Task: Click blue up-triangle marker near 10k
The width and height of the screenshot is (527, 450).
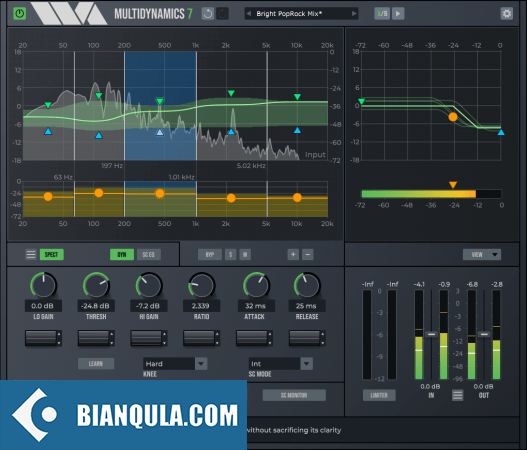Action: coord(297,130)
